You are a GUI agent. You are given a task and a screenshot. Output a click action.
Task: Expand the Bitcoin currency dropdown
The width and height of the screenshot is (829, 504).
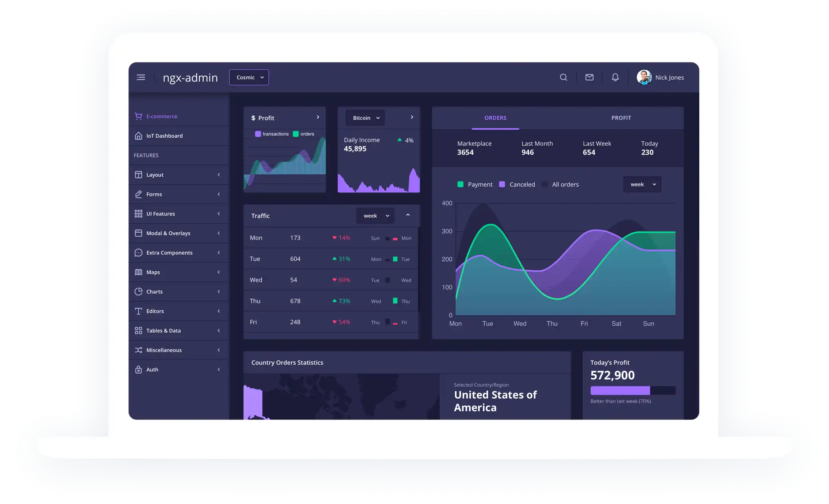click(x=365, y=118)
